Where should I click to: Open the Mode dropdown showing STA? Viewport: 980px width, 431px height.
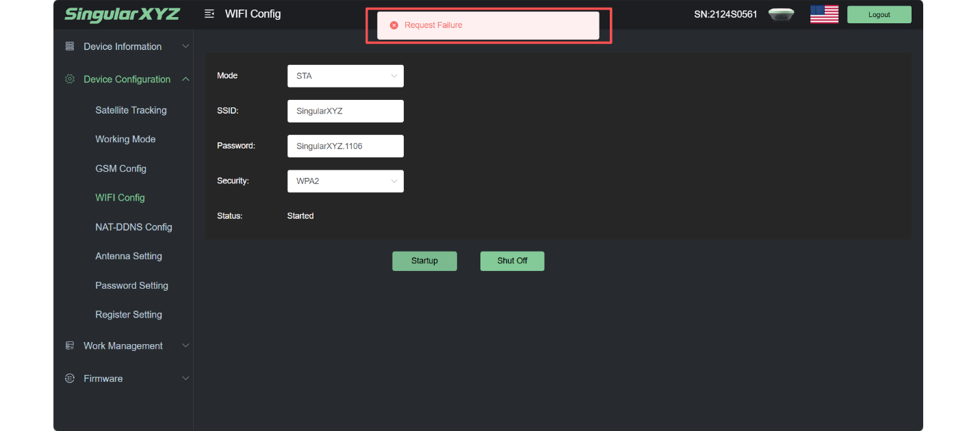tap(346, 76)
